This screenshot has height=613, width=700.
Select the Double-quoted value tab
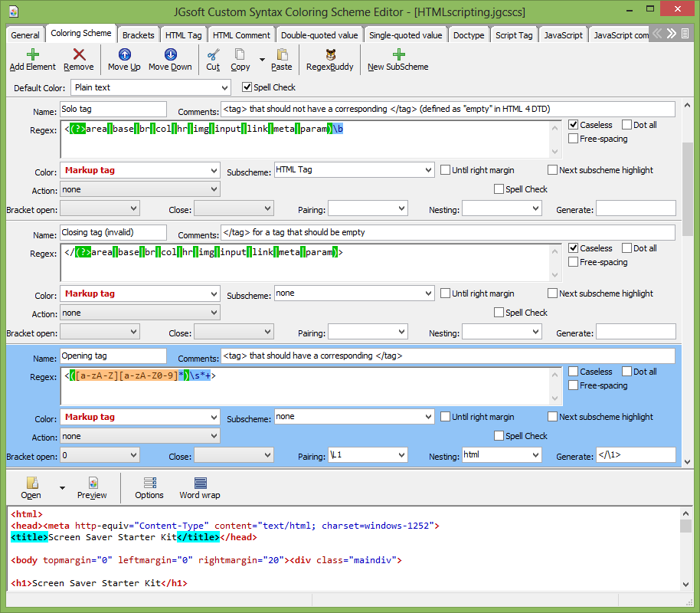coord(319,34)
